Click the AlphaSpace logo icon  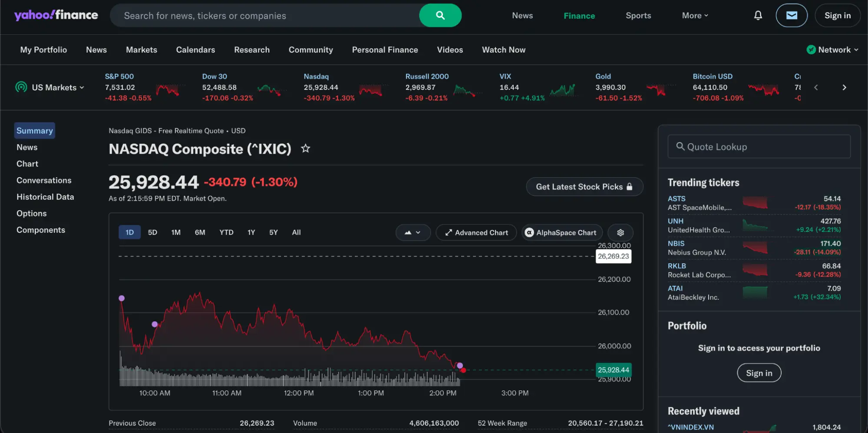click(529, 232)
